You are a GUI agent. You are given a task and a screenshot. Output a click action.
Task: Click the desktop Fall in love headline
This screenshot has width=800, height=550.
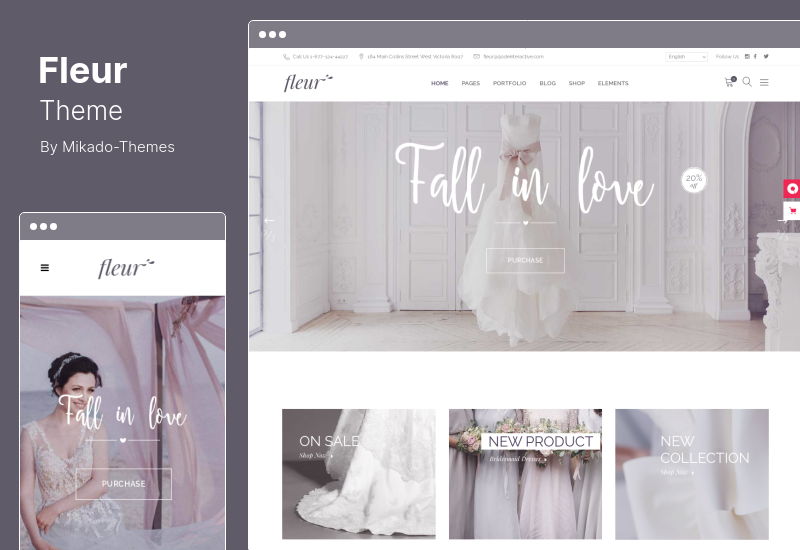pyautogui.click(x=524, y=178)
